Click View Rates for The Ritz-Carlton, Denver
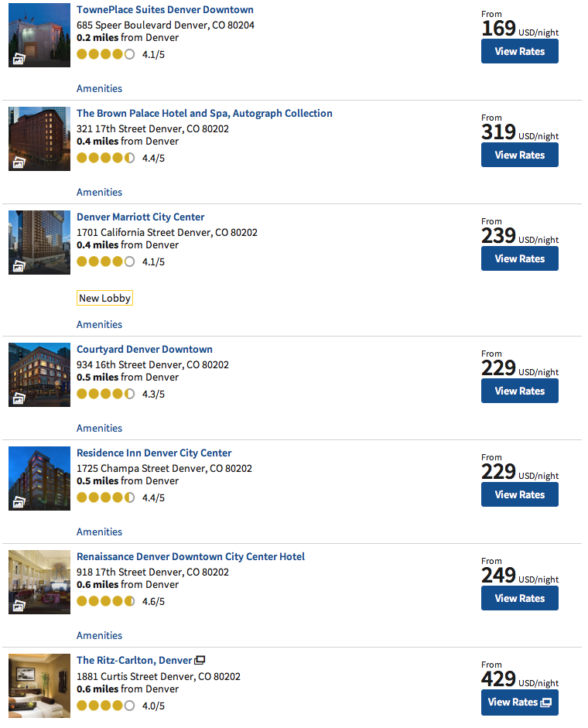 [519, 702]
